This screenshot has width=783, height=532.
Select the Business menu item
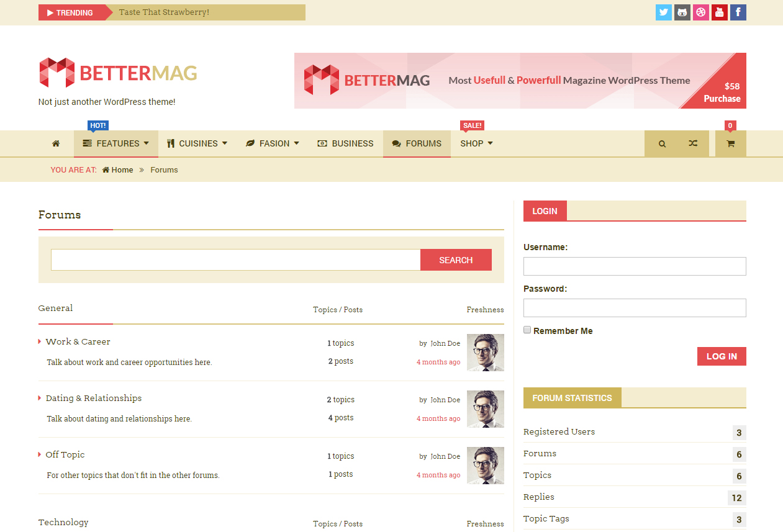[x=345, y=143]
